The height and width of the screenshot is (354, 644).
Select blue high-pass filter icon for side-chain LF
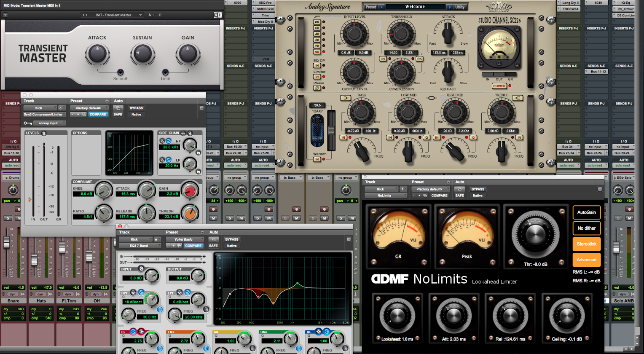(x=169, y=160)
